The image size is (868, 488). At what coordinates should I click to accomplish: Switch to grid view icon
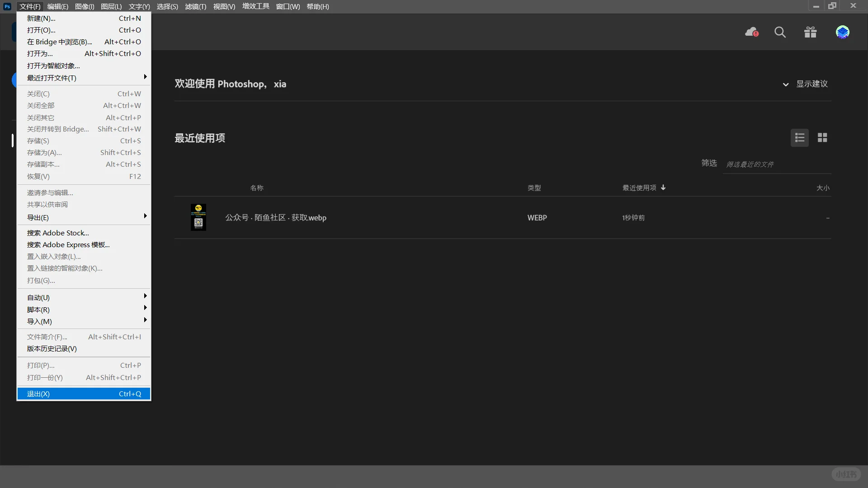(822, 138)
